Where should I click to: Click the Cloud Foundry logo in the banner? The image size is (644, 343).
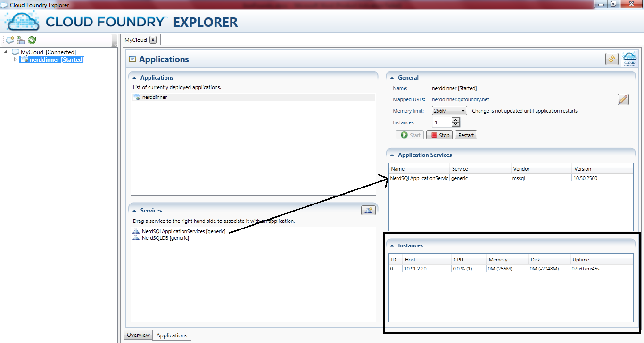point(22,21)
